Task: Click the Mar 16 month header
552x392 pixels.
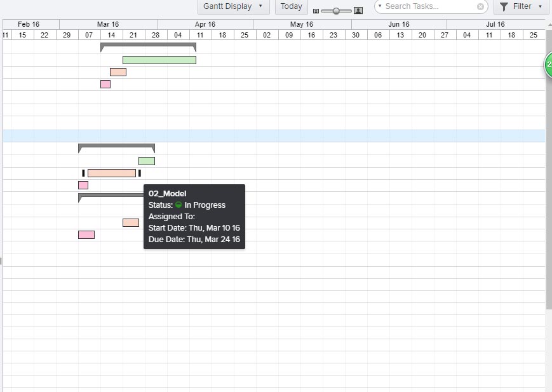Action: [x=108, y=24]
